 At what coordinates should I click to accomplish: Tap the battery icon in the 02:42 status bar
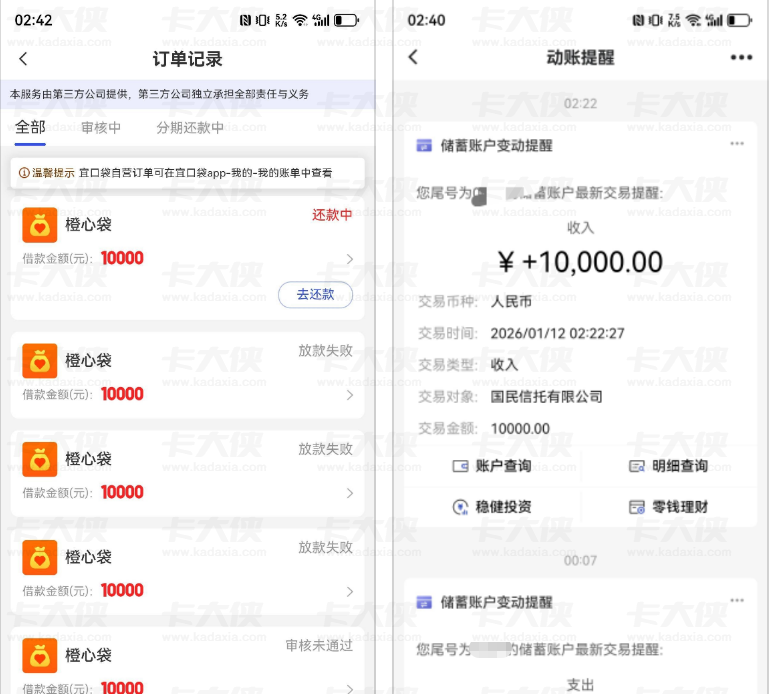click(x=346, y=20)
